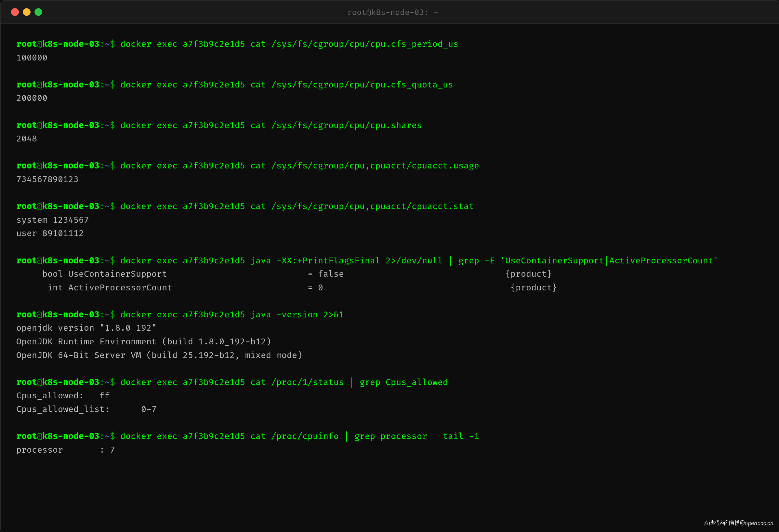Click the 'int ActiveProcessorCount' flag name
The height and width of the screenshot is (532, 779).
(x=110, y=287)
